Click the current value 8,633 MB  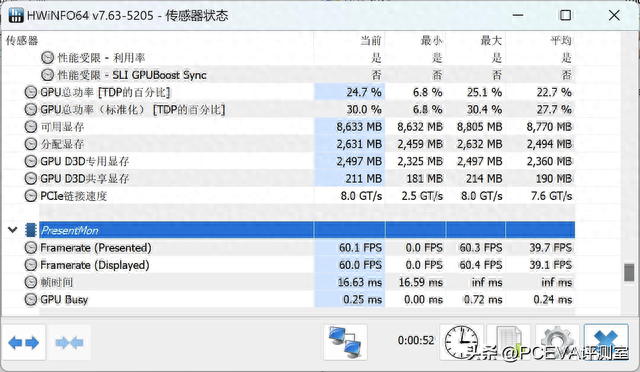359,127
